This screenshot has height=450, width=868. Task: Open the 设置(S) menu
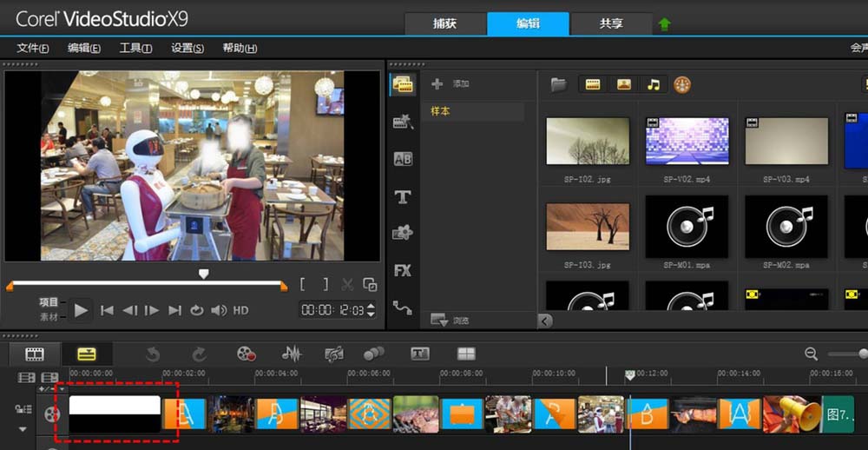[x=187, y=49]
